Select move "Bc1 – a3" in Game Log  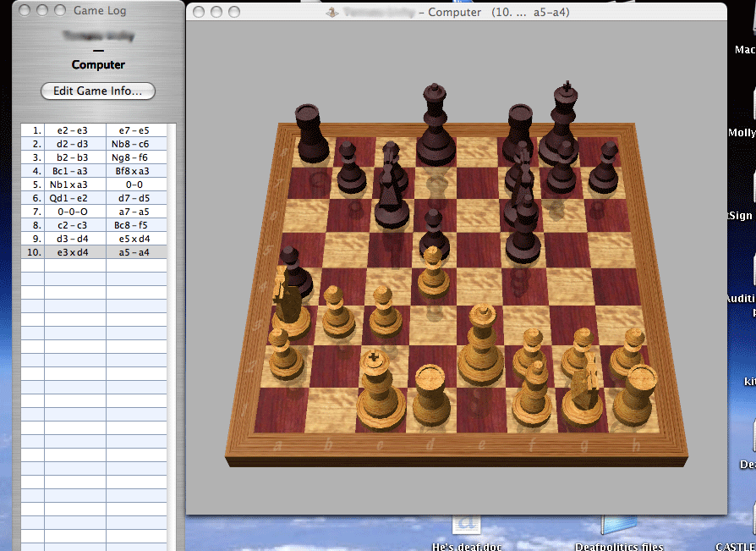70,171
